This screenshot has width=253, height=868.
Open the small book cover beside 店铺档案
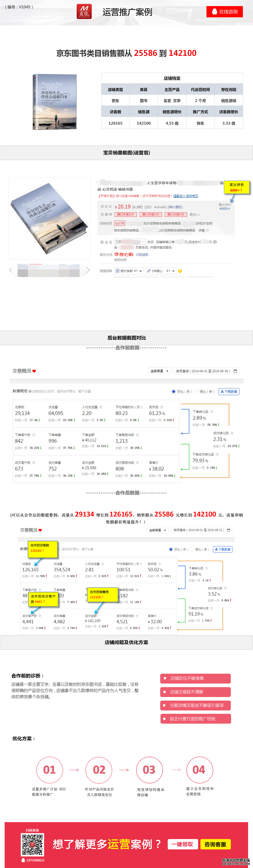55,102
